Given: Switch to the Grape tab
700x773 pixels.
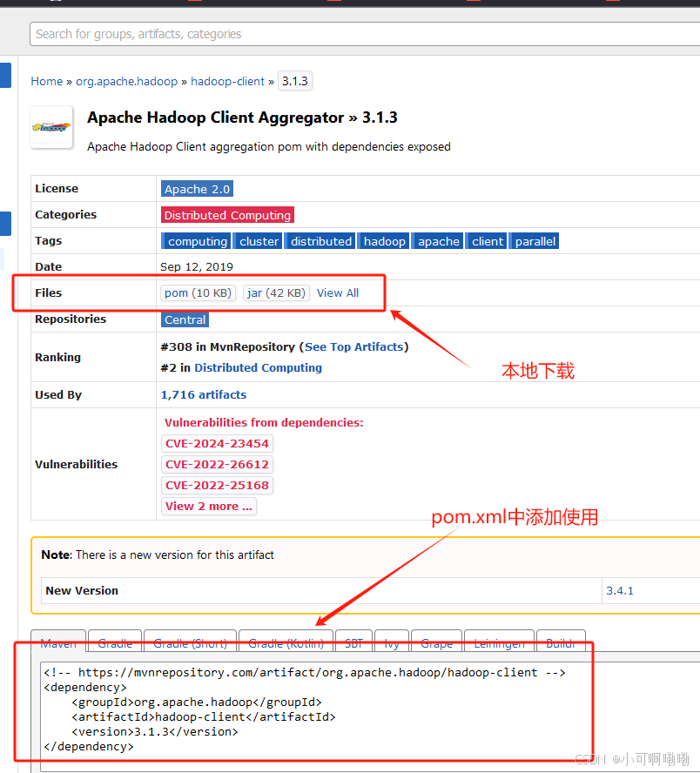Looking at the screenshot, I should point(436,642).
